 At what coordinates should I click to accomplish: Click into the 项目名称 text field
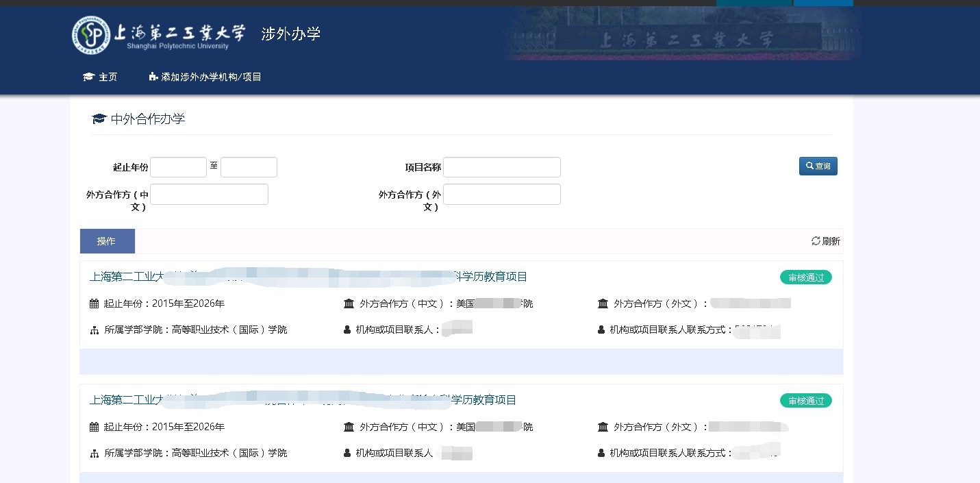(x=502, y=167)
